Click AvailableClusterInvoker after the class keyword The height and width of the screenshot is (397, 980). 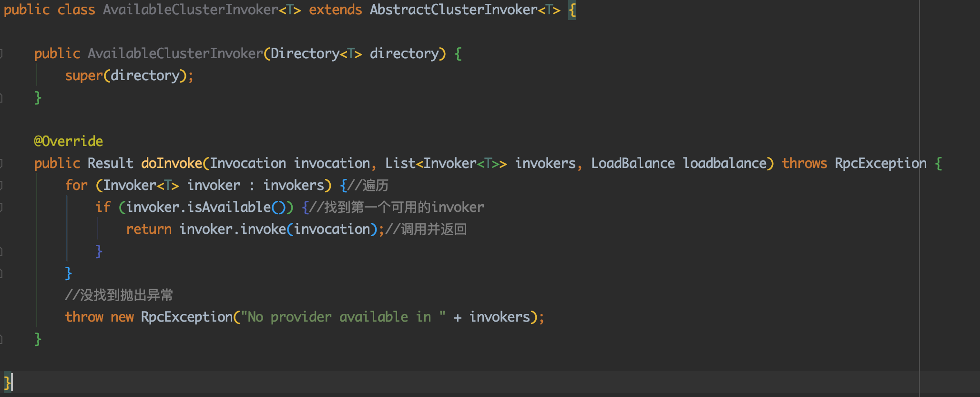[x=190, y=10]
